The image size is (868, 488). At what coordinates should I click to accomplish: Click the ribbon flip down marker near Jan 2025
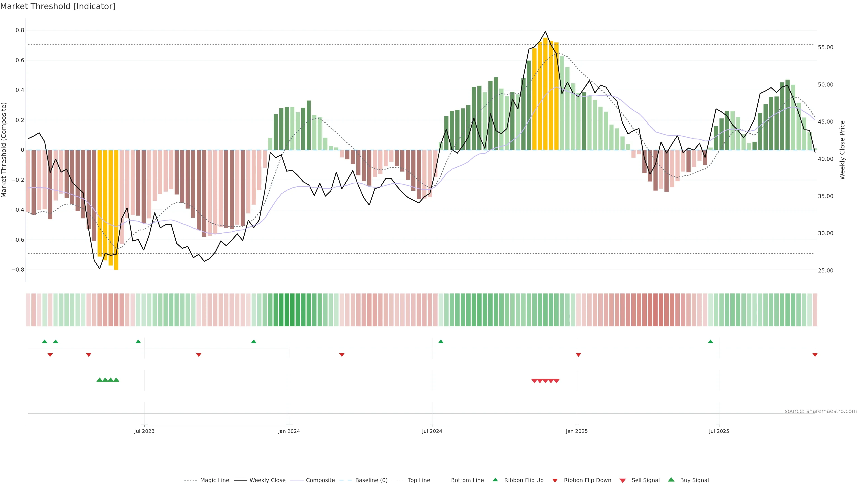tap(578, 355)
